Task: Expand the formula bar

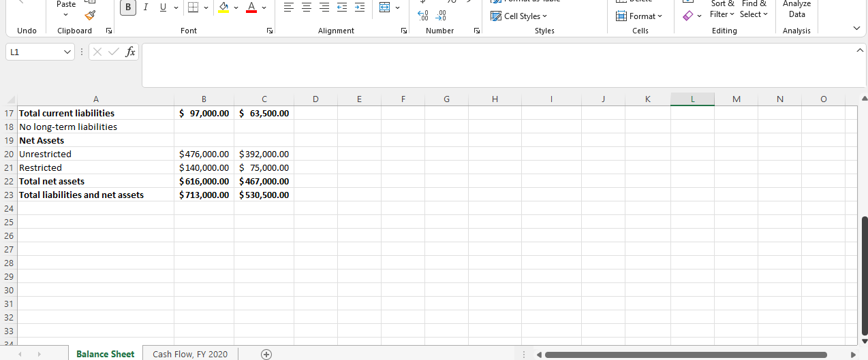Action: [x=858, y=51]
